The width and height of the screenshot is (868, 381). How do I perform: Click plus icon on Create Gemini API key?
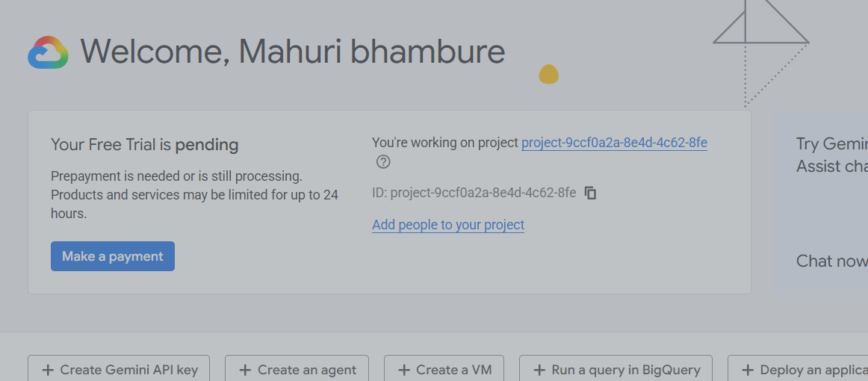coord(48,370)
